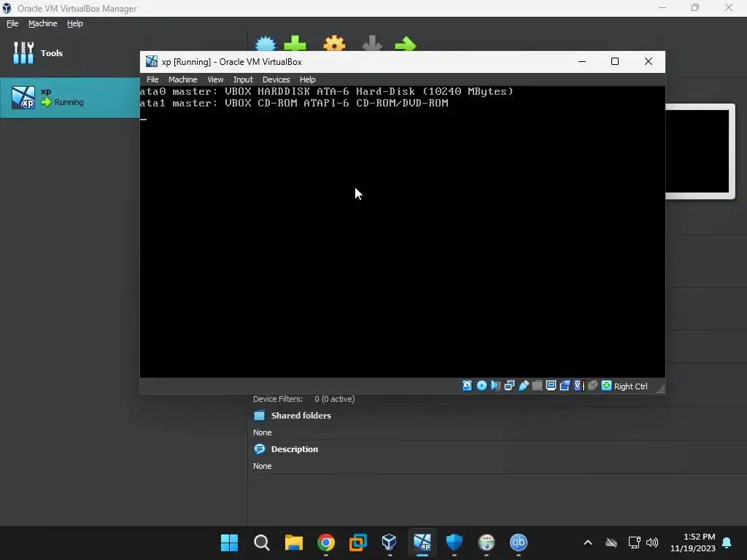
Task: Click the recording status icon
Action: (565, 386)
